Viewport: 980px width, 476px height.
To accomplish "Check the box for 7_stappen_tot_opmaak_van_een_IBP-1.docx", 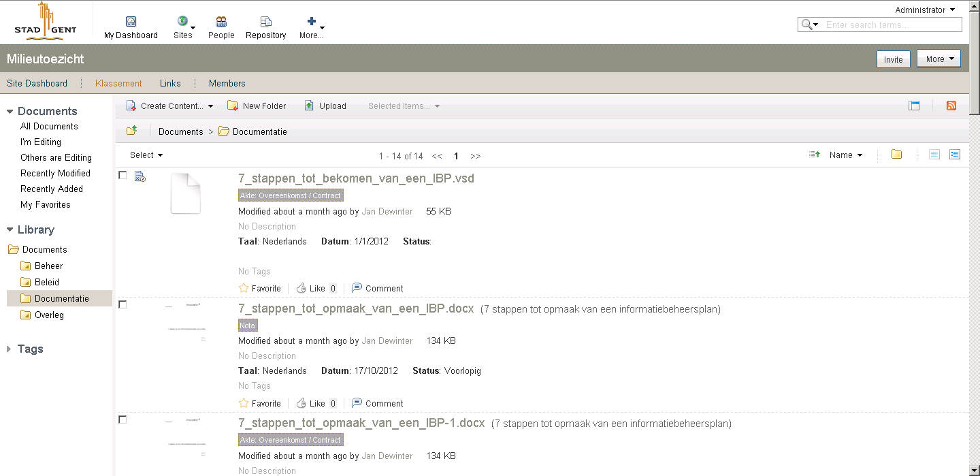I will (x=122, y=419).
